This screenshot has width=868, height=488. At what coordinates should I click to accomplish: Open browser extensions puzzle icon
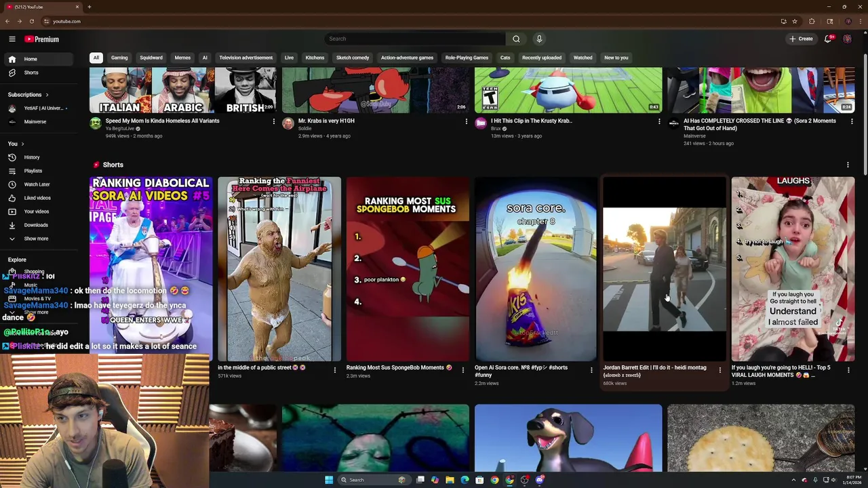(x=812, y=21)
